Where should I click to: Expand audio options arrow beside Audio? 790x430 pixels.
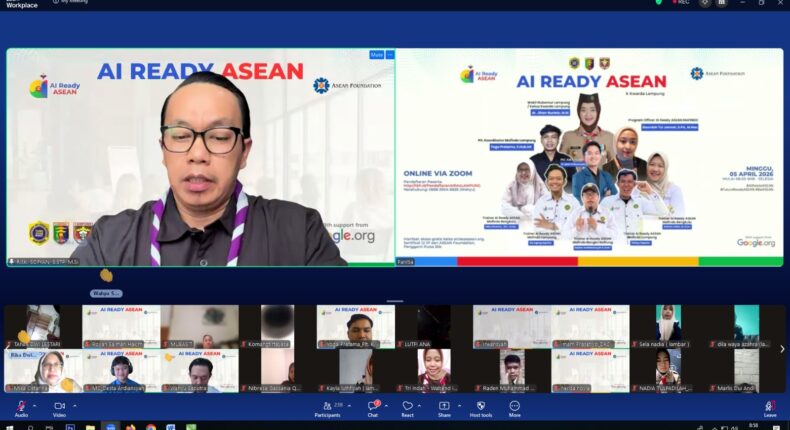pyautogui.click(x=35, y=405)
